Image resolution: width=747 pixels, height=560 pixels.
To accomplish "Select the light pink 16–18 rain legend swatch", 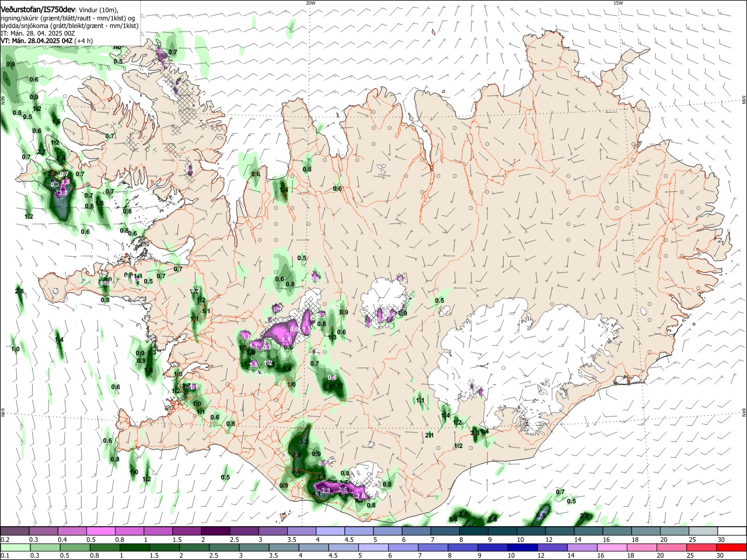I will point(613,547).
